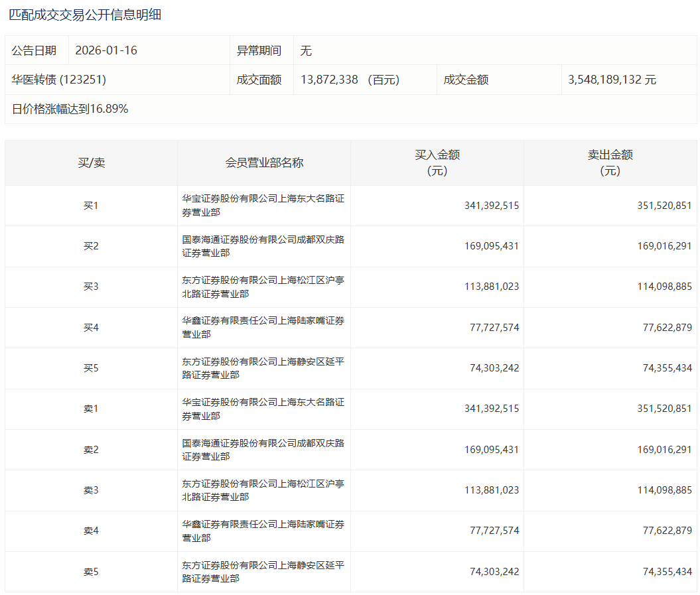Open 华宝证券 branch name in 买1 row
The image size is (700, 595).
click(263, 206)
